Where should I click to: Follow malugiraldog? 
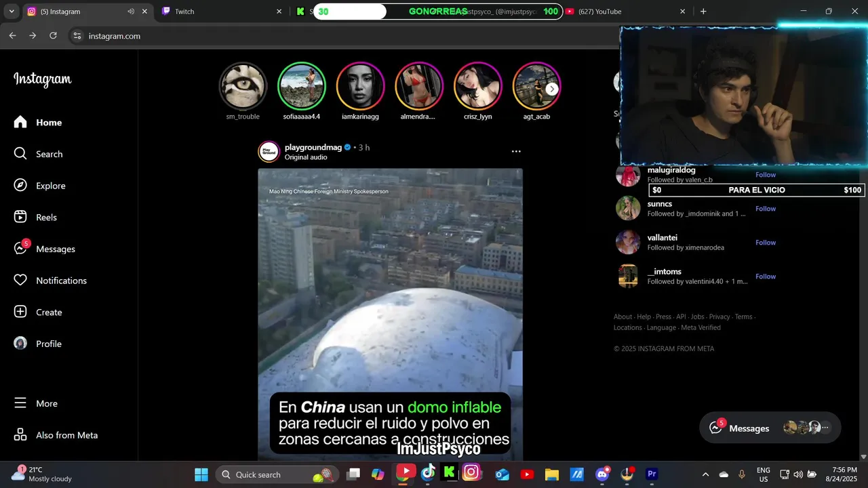pos(766,175)
